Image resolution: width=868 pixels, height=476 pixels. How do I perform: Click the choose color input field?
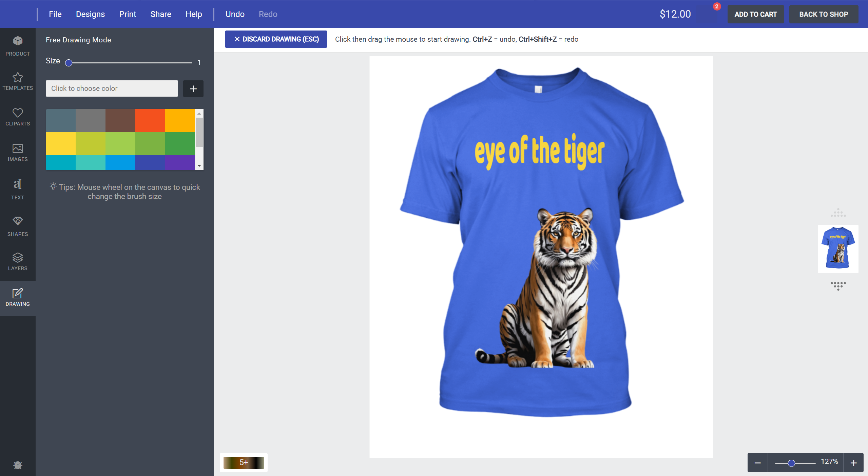[112, 88]
